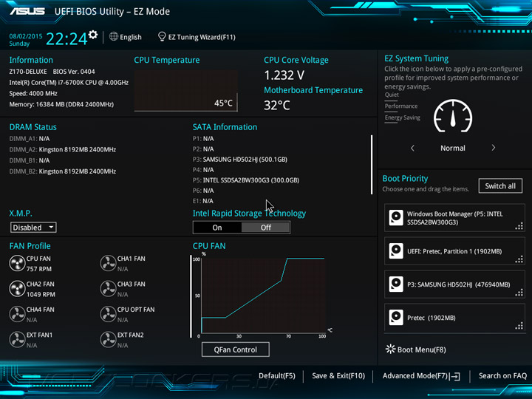
Task: Click the EZ Tuning Wizard lightbulb icon
Action: 162,37
